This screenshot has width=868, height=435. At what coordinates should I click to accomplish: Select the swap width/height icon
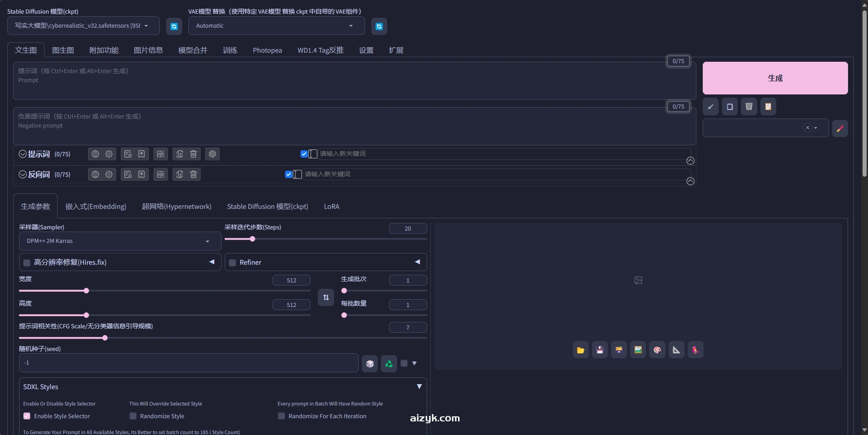[325, 297]
